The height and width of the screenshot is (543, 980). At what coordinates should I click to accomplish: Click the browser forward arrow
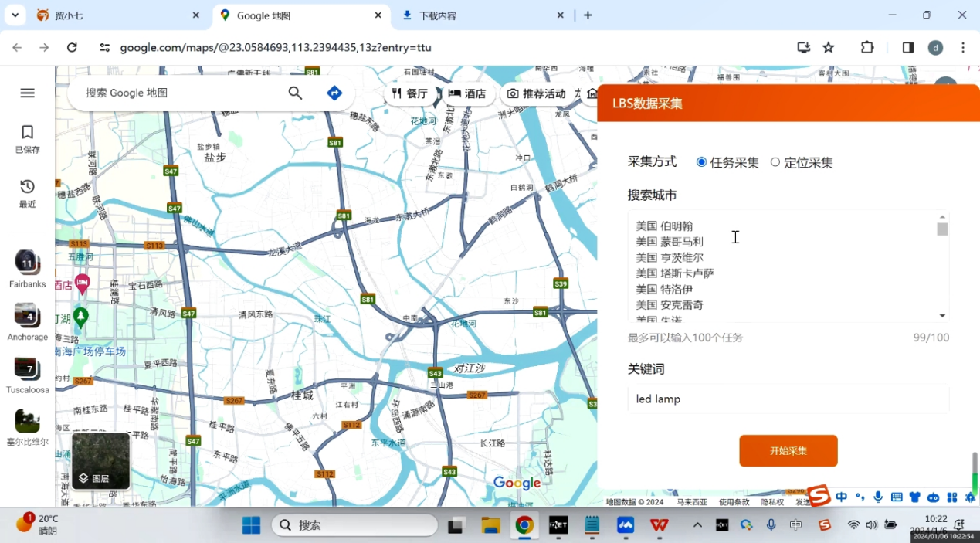44,47
